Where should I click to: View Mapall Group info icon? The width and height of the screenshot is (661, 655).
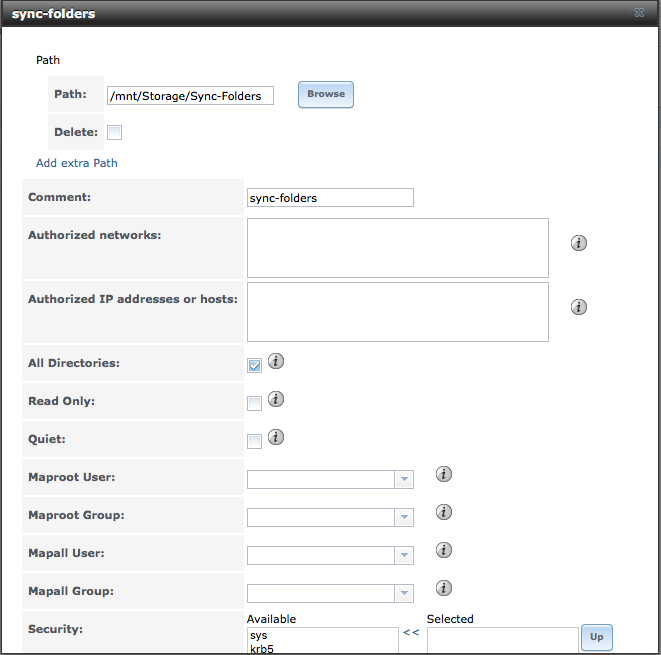point(443,588)
